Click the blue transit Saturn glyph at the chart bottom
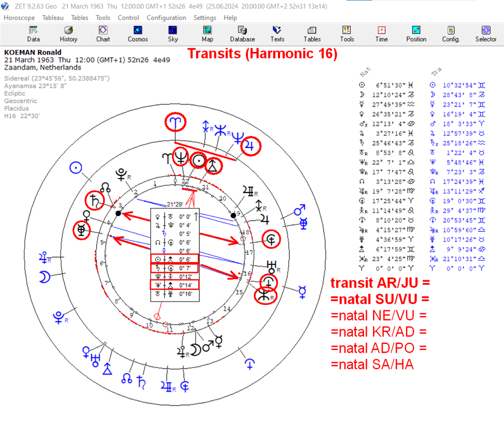This screenshot has width=504, height=428. coord(141,383)
